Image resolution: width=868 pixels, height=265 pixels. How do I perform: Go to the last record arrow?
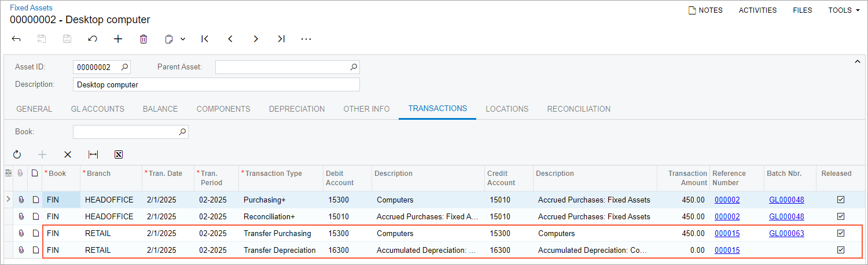tap(281, 39)
